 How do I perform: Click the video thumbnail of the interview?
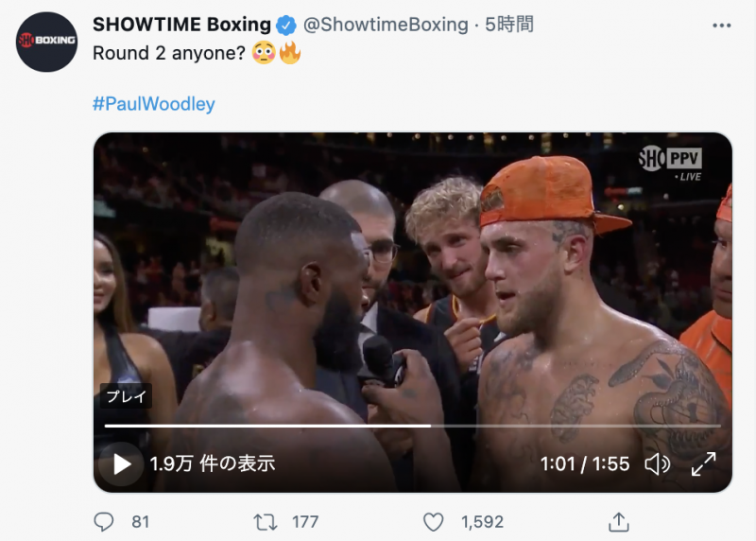pyautogui.click(x=413, y=312)
